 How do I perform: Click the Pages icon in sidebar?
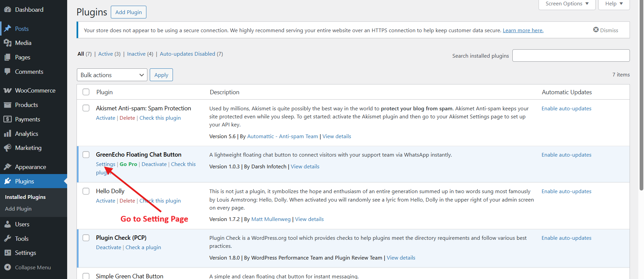[7, 57]
